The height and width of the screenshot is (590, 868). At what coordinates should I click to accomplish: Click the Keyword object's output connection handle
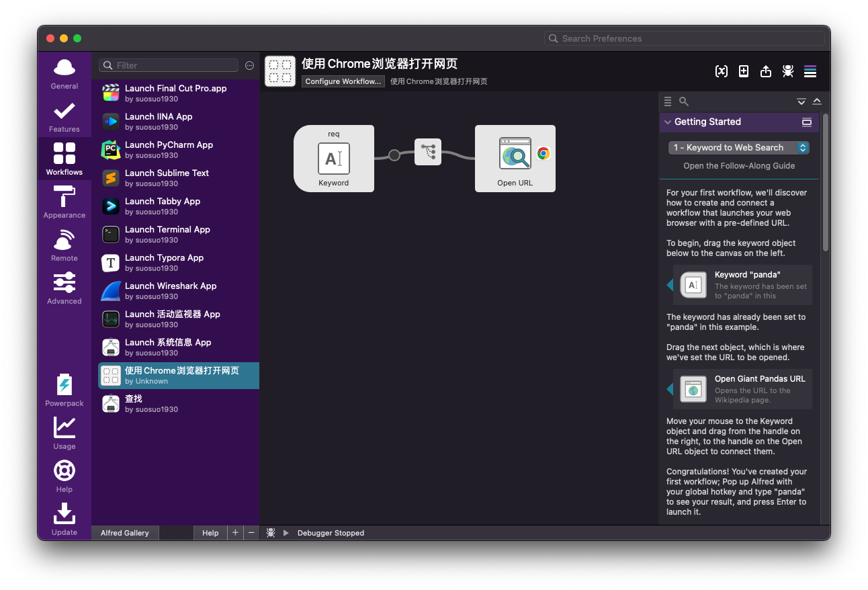click(x=394, y=155)
